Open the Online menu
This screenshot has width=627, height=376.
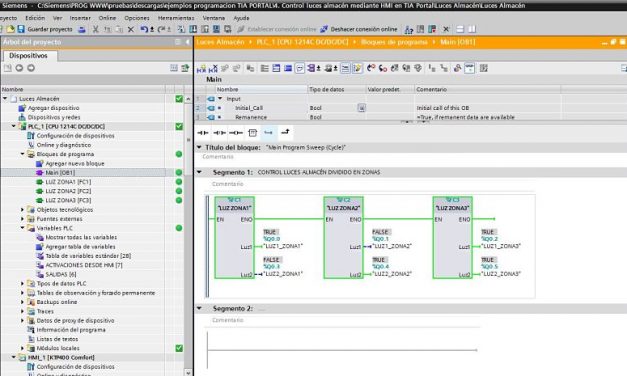tap(107, 18)
